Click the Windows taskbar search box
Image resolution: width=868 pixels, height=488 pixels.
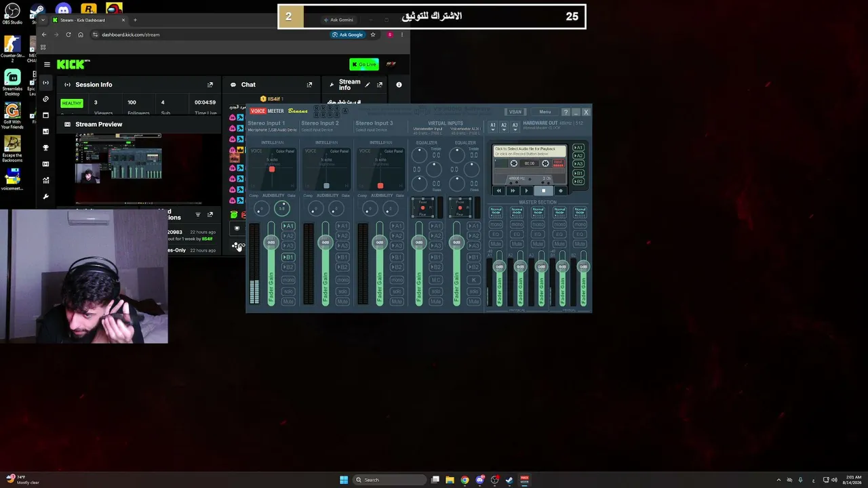389,480
